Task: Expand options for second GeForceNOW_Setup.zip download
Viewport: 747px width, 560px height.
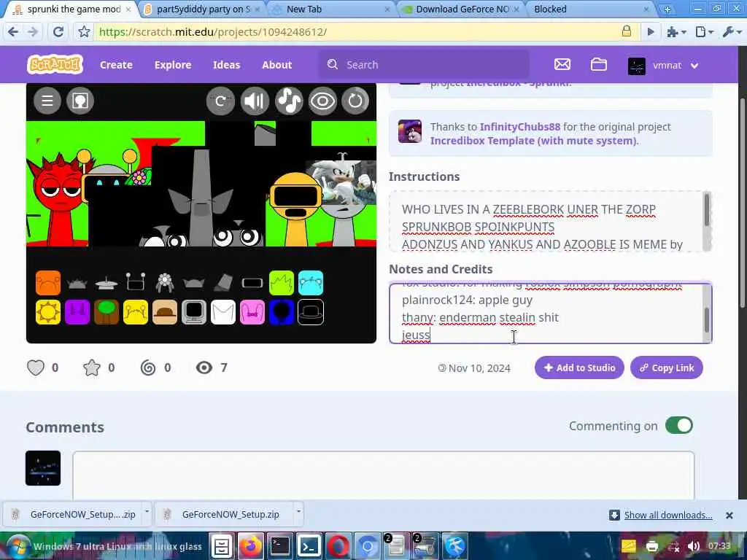Action: [x=298, y=511]
